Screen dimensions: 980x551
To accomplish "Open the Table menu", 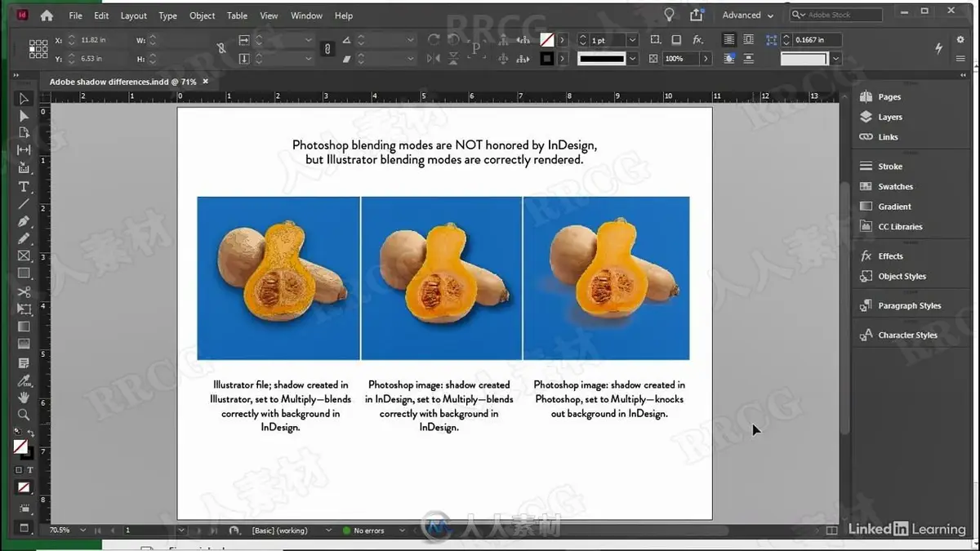I will tap(237, 16).
